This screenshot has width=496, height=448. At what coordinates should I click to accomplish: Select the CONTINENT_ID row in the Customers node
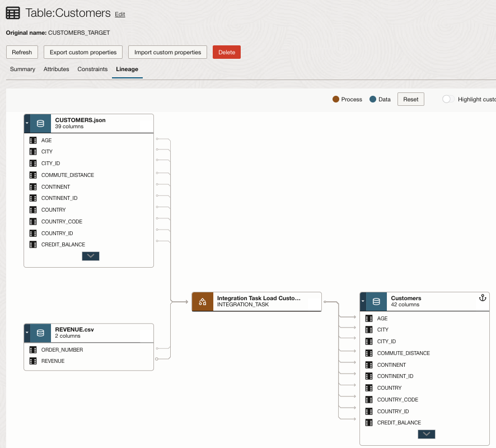424,376
